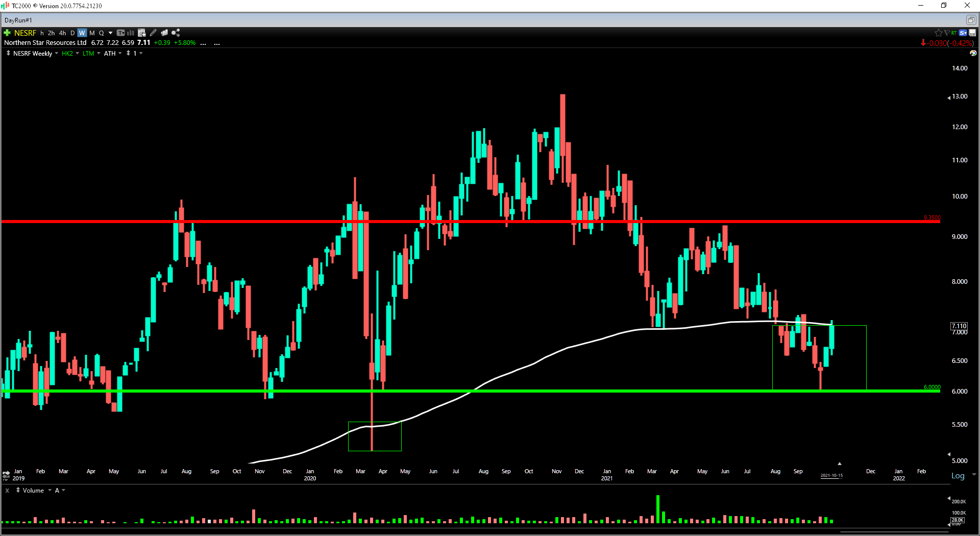Switch chart to Daily (D) timeframe

coord(72,33)
